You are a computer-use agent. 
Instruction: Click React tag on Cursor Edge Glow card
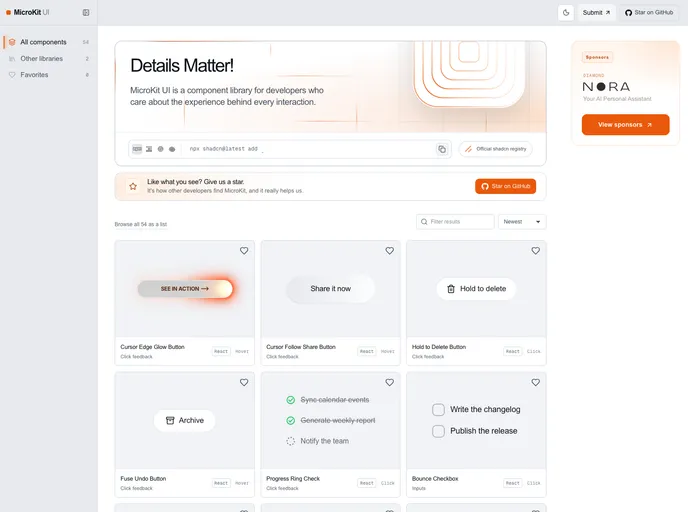221,351
